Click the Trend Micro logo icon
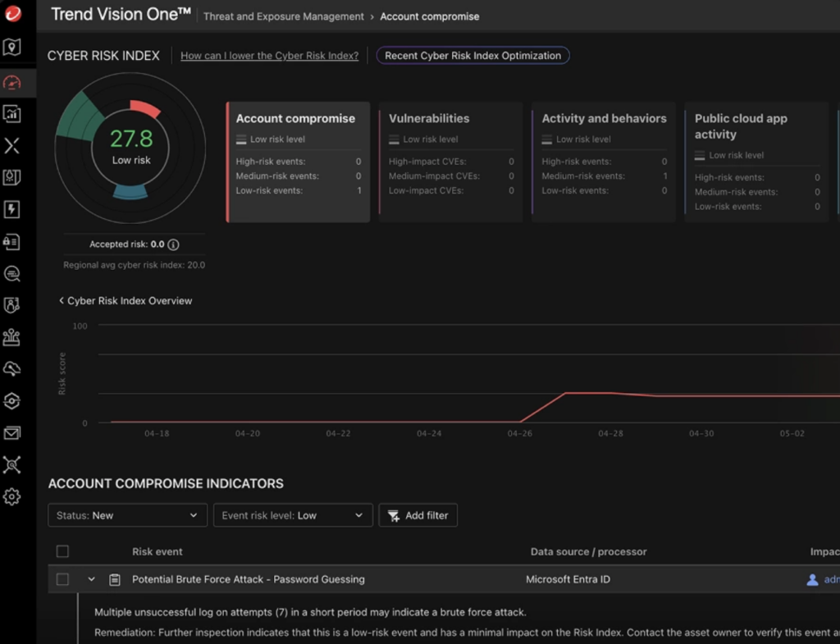Screen dimensions: 840x644 tap(13, 13)
